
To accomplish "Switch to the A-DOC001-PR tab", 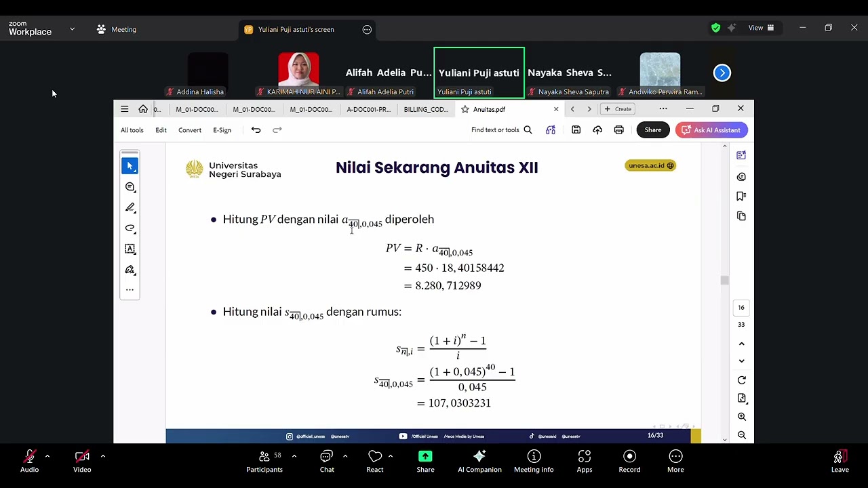I will coord(368,109).
